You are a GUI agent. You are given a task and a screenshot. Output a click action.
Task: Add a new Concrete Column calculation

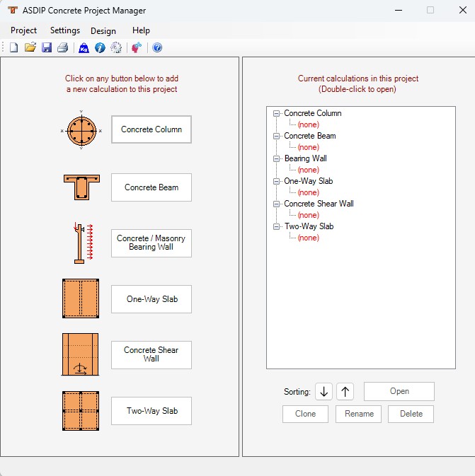click(x=151, y=129)
